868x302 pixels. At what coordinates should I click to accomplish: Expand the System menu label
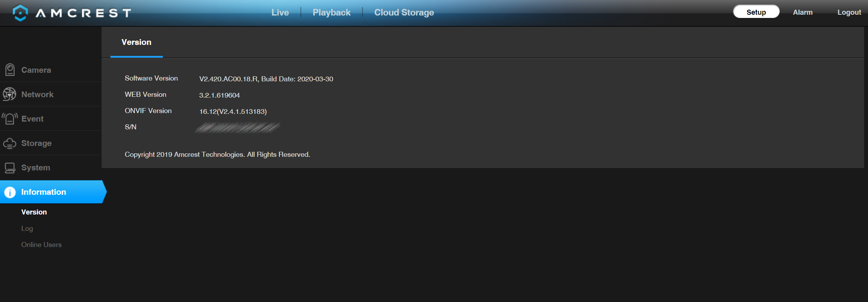(36, 168)
